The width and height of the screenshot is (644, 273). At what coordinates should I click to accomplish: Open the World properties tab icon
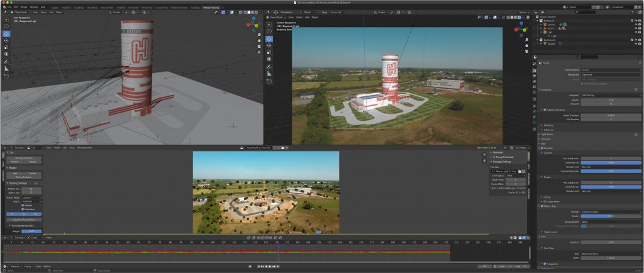tap(535, 92)
